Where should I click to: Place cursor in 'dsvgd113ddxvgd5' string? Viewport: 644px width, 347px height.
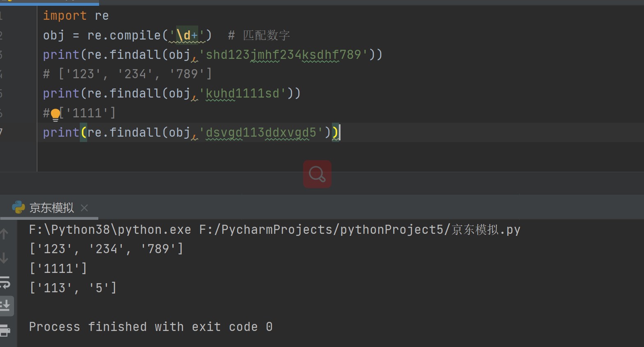pyautogui.click(x=261, y=133)
